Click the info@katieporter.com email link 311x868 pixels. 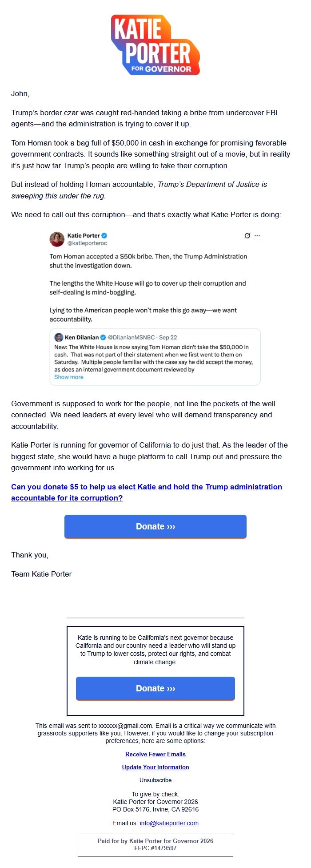pyautogui.click(x=169, y=823)
